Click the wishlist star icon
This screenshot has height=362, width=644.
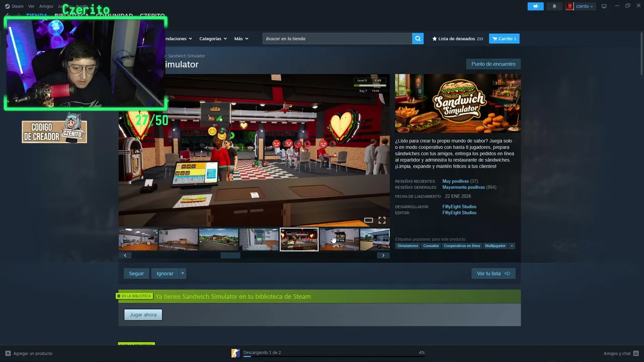point(435,39)
